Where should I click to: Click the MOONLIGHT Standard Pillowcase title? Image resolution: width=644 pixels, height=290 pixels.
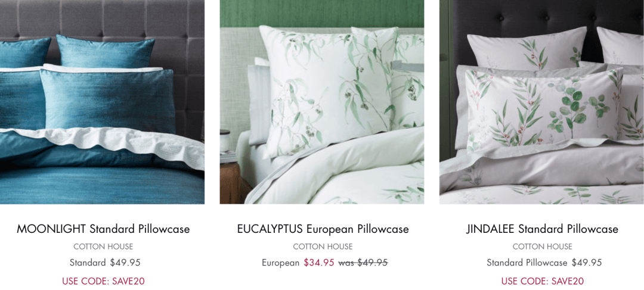point(103,229)
